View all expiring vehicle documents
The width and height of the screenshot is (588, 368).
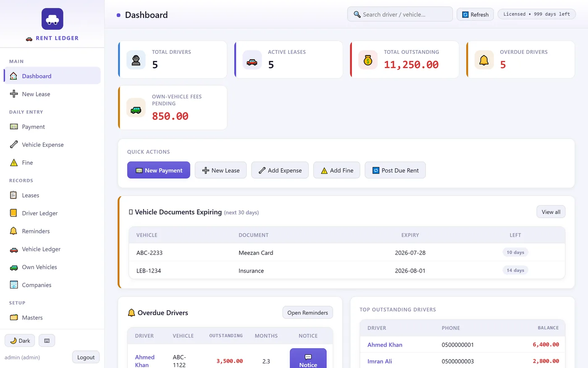pyautogui.click(x=551, y=212)
